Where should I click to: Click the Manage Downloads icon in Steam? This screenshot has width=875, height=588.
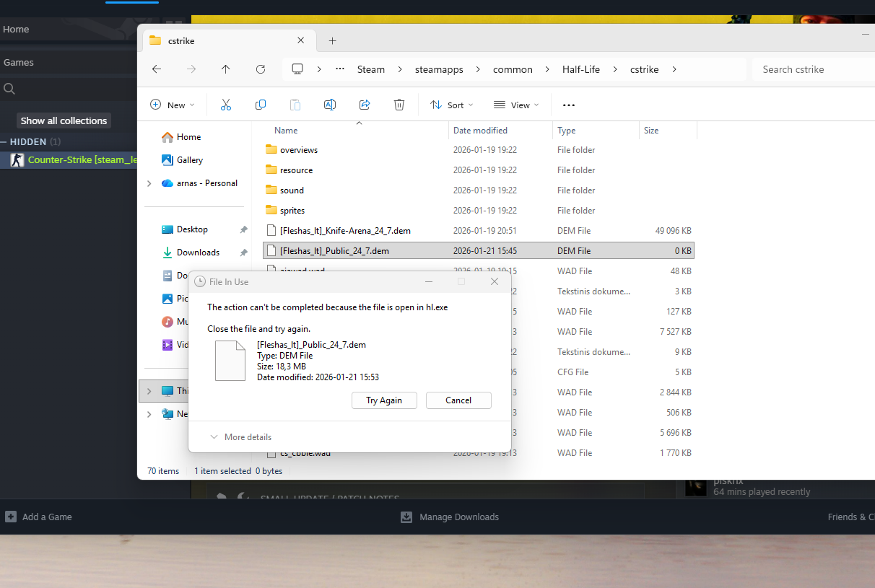pos(406,517)
